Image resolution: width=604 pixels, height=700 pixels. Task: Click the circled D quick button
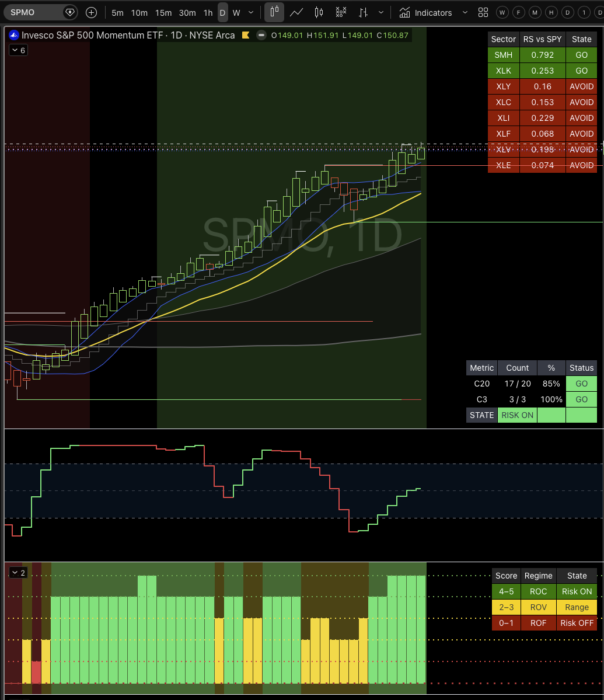tap(567, 12)
